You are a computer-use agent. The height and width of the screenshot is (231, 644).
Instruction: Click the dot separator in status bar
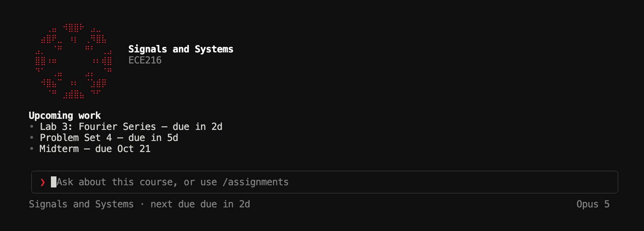tap(142, 204)
